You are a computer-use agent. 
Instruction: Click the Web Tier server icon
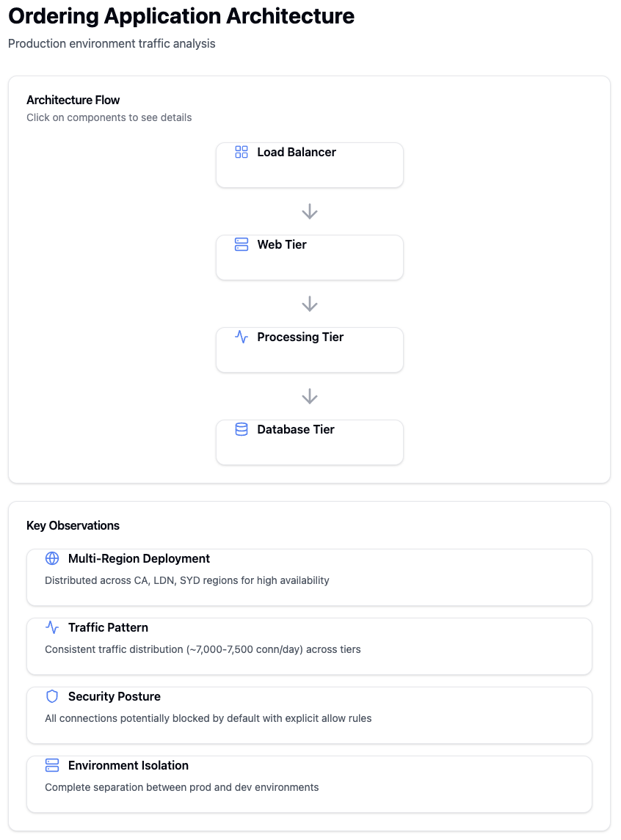pos(241,244)
